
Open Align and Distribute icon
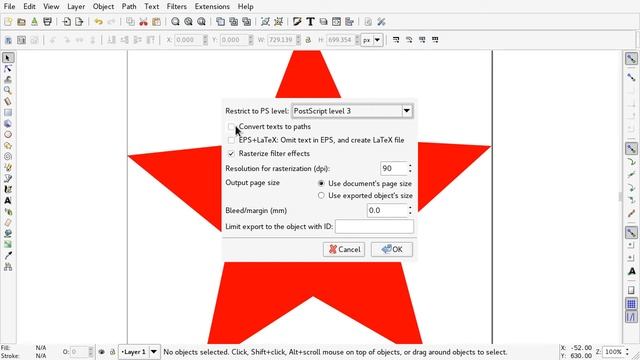pyautogui.click(x=349, y=22)
